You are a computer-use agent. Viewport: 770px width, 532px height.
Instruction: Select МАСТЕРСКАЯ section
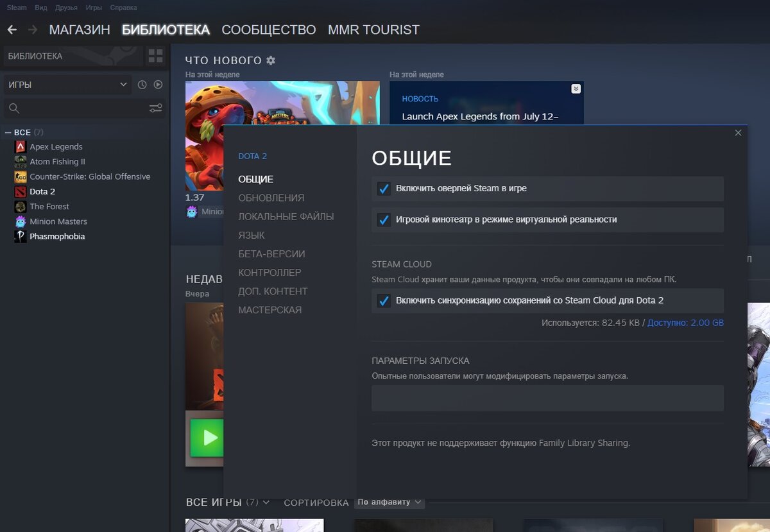(269, 310)
